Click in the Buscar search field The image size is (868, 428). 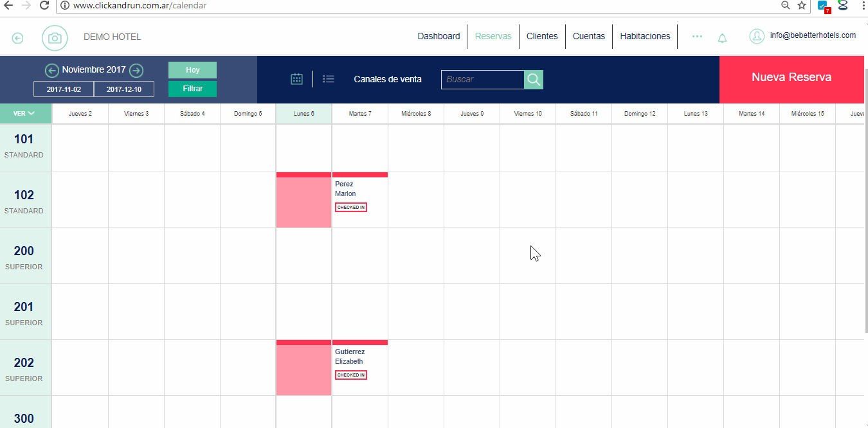click(x=482, y=80)
